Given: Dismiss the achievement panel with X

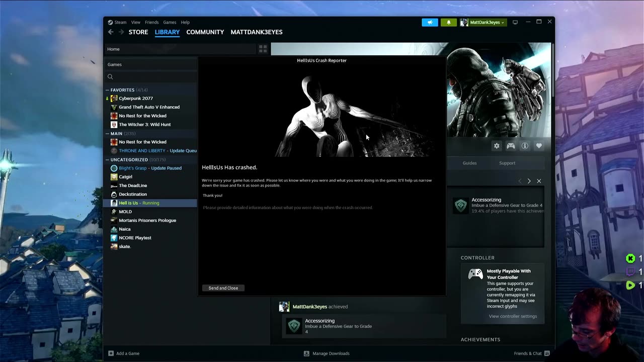Looking at the screenshot, I should tap(539, 181).
